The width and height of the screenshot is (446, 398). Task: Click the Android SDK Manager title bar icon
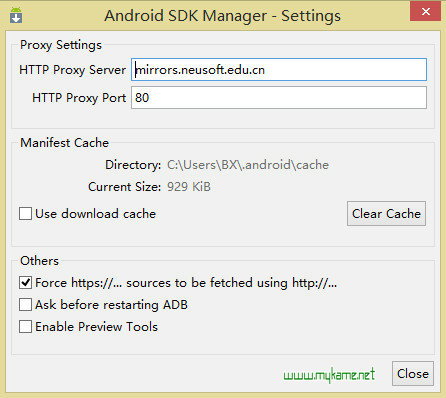point(16,15)
